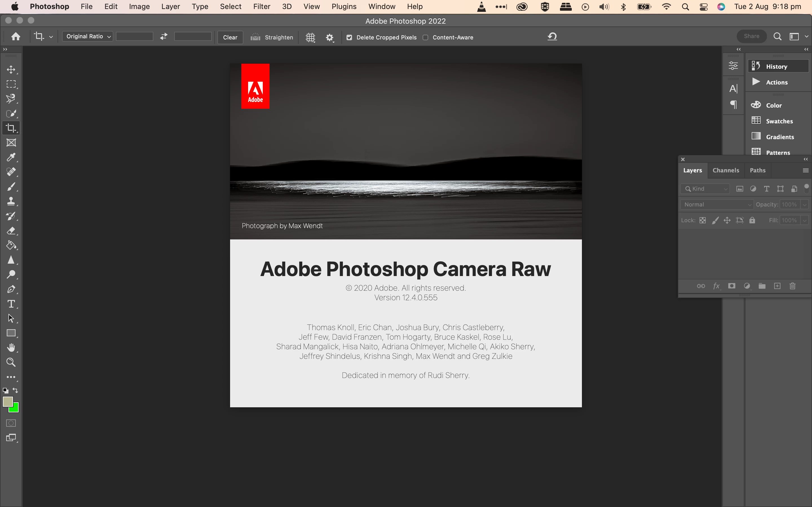The height and width of the screenshot is (507, 812).
Task: Open the layer Kind filter dropdown
Action: coord(705,189)
